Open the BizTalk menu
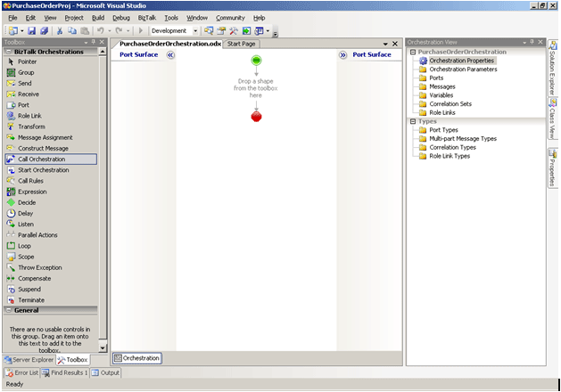 click(x=147, y=18)
